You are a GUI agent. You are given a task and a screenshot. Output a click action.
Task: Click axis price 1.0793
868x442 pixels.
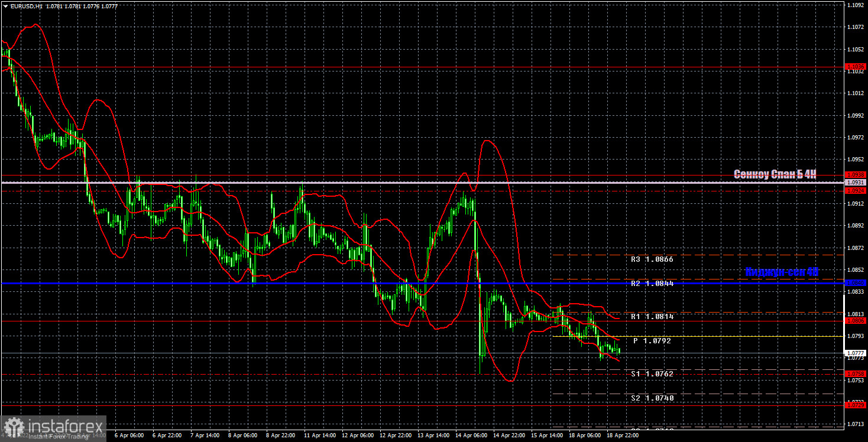(x=856, y=336)
